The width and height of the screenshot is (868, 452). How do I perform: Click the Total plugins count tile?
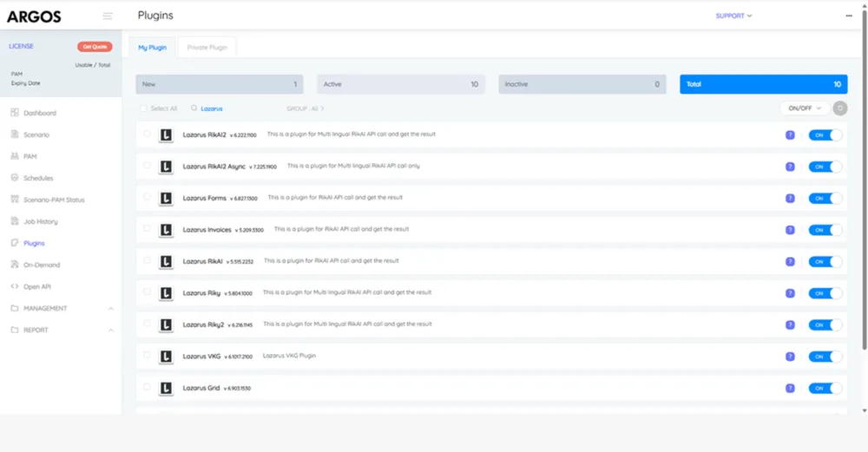point(763,84)
